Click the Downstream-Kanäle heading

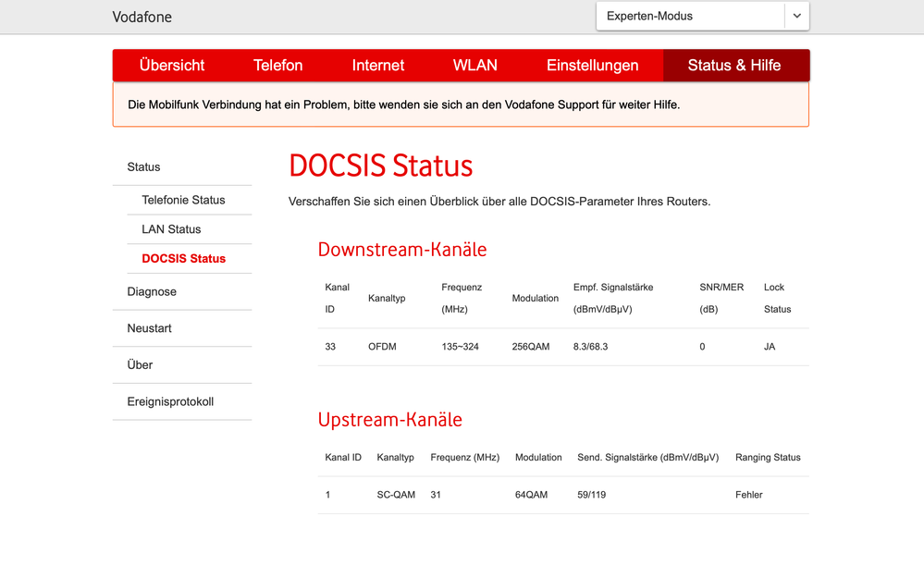click(402, 250)
